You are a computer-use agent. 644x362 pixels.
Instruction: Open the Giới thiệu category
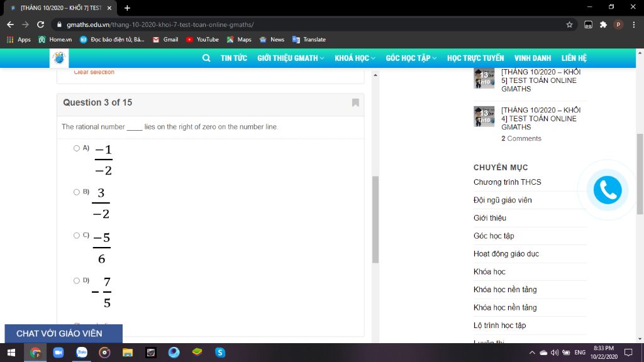[489, 218]
